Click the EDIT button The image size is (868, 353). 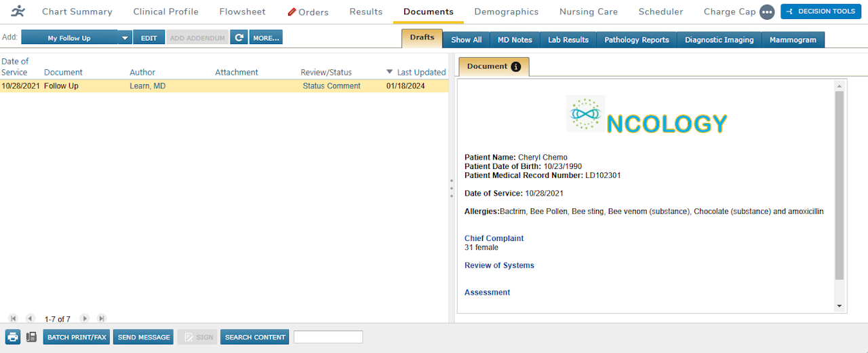(x=149, y=38)
